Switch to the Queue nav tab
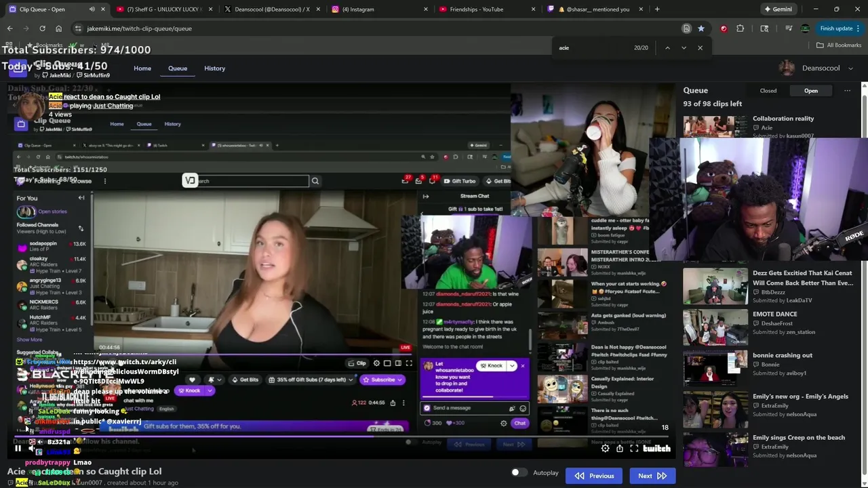Image resolution: width=868 pixels, height=488 pixels. pyautogui.click(x=178, y=68)
